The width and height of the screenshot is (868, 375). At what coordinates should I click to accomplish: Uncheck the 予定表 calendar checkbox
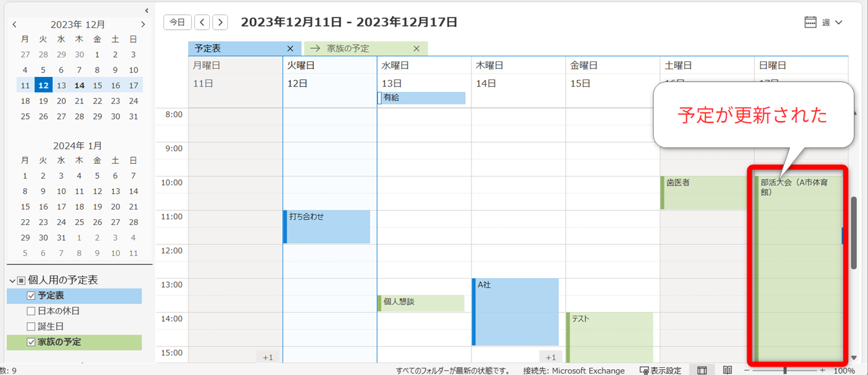click(31, 296)
